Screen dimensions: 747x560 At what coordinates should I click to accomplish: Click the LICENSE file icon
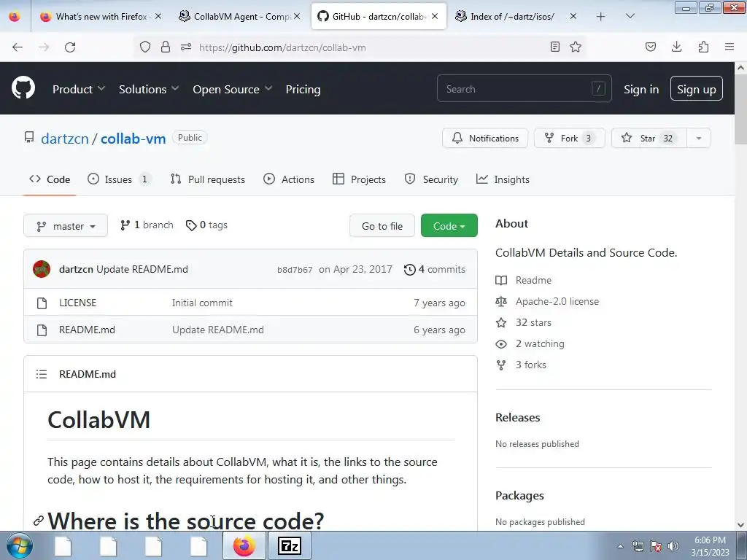(42, 303)
